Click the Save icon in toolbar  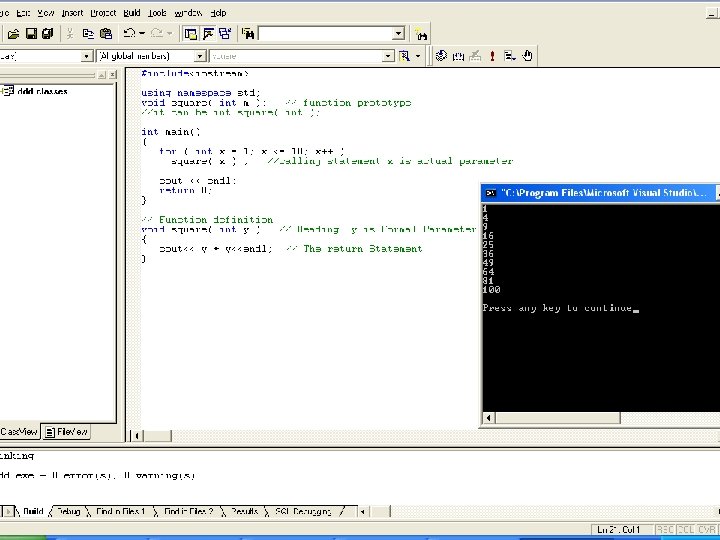coord(31,33)
